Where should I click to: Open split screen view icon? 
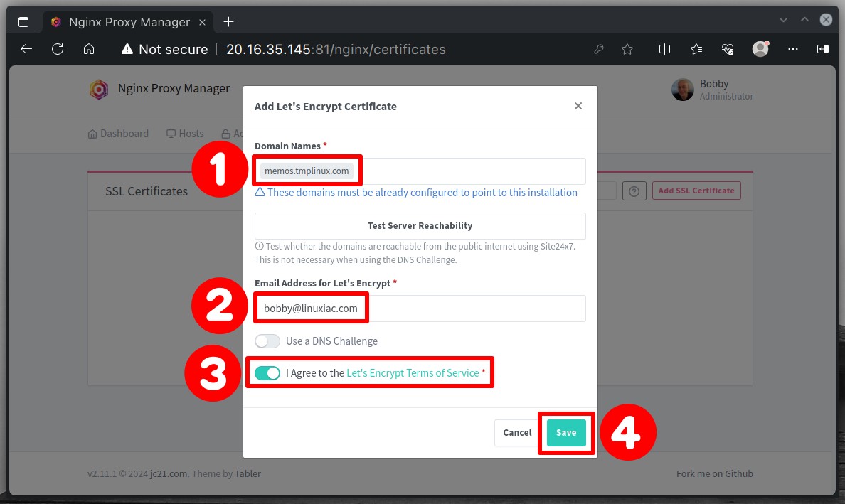(664, 49)
